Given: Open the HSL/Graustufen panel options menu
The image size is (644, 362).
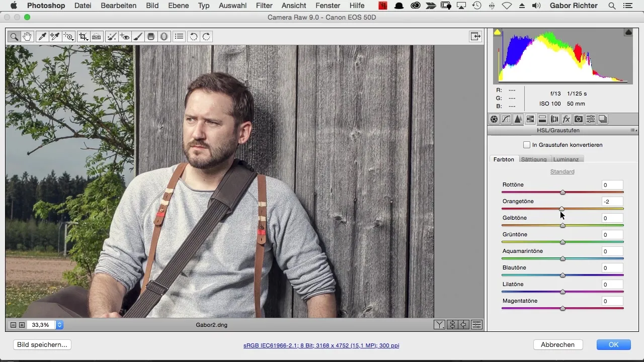Looking at the screenshot, I should pyautogui.click(x=634, y=130).
